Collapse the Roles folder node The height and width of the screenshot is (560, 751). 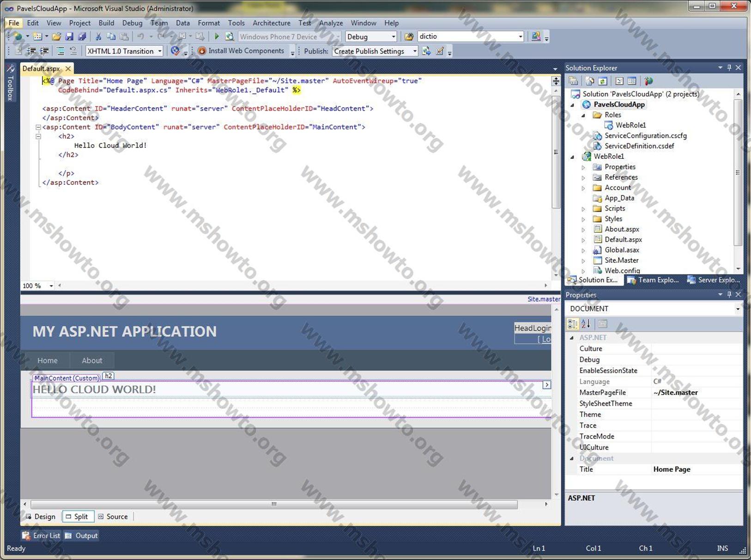(583, 115)
